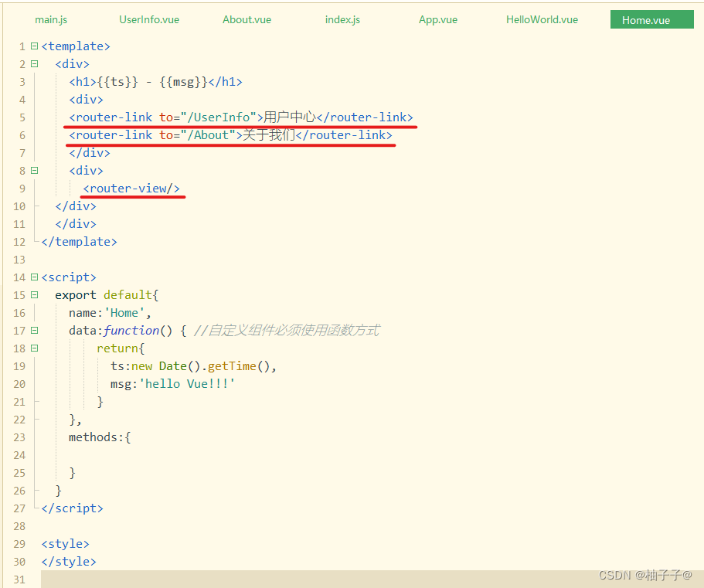Collapse the template block on line 1
Screen dimensions: 704x588
click(34, 46)
